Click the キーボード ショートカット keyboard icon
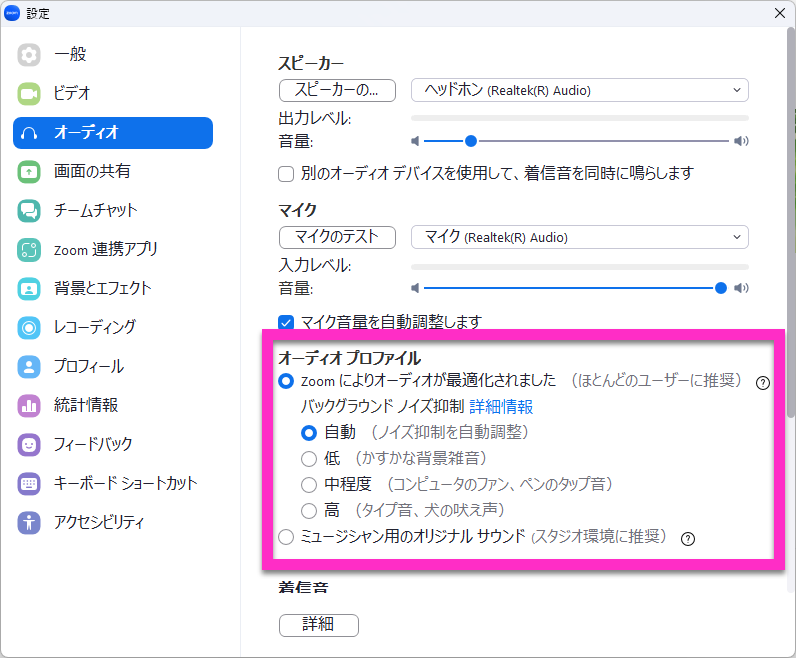The width and height of the screenshot is (796, 658). (29, 483)
